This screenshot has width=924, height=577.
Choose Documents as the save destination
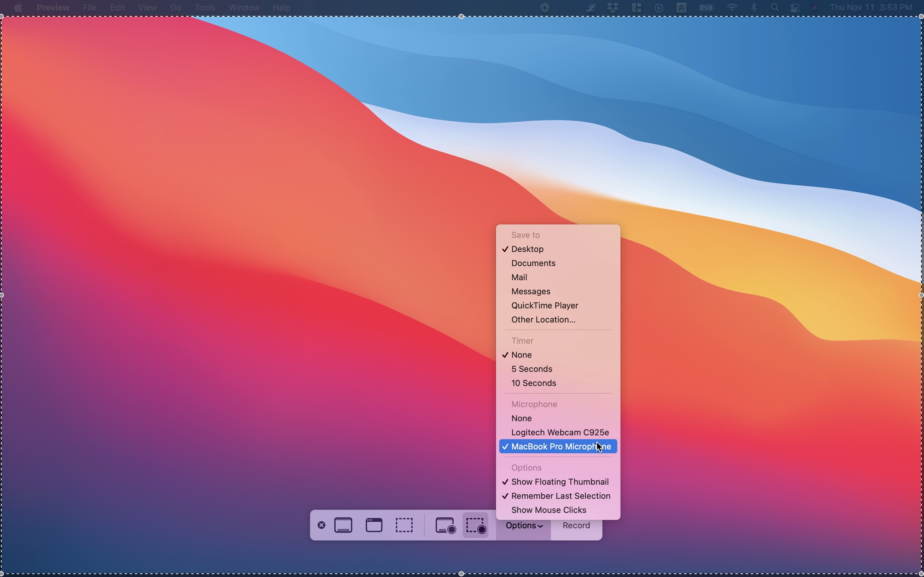533,263
